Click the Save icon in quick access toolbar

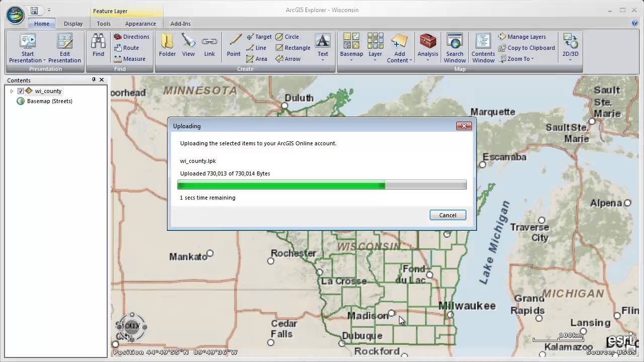[34, 10]
